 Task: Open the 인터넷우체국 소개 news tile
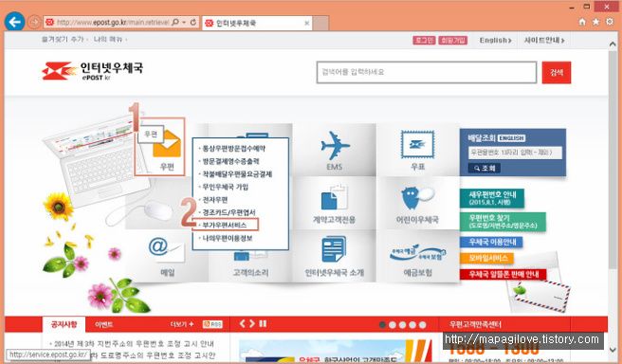(335, 256)
